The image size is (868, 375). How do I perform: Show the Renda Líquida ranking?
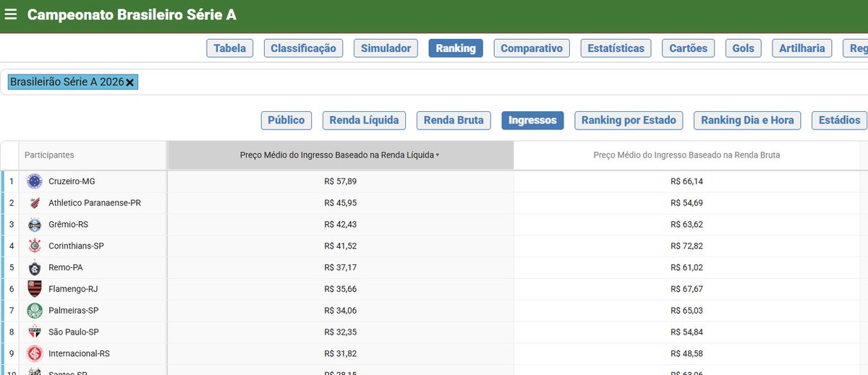pos(364,120)
